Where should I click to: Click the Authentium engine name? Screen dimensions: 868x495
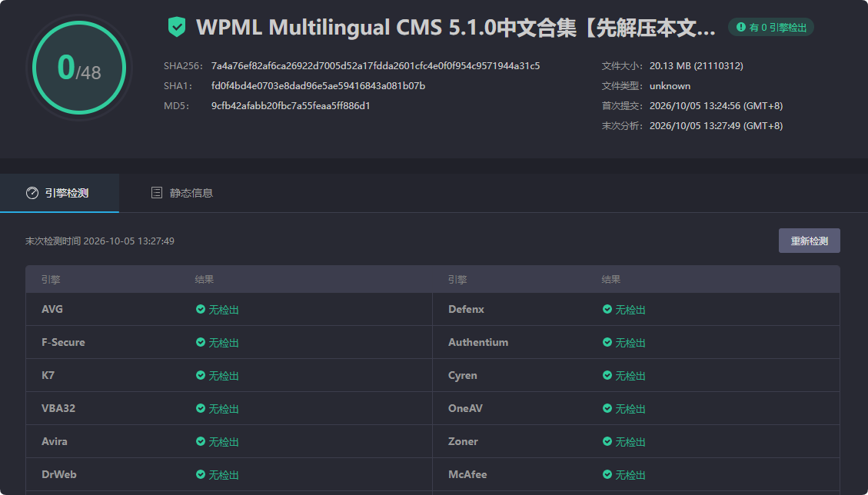(x=478, y=342)
